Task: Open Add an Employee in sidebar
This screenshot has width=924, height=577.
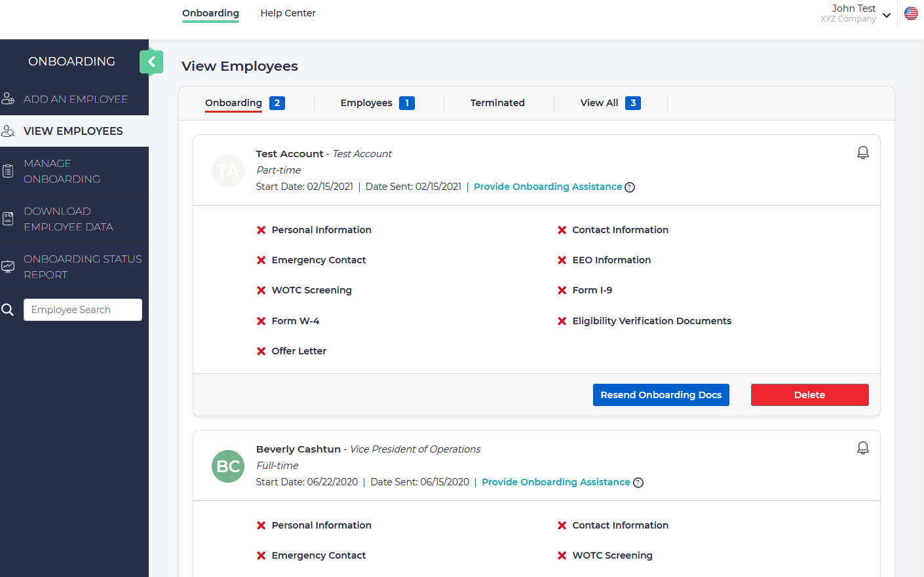Action: point(75,99)
